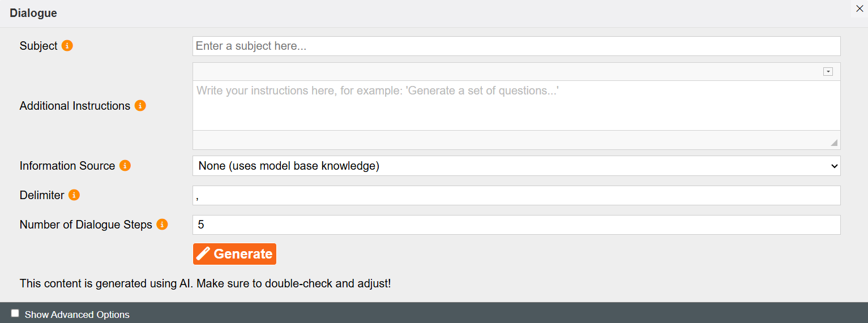Click the Dialogue panel title
The width and height of the screenshot is (868, 323).
[33, 13]
